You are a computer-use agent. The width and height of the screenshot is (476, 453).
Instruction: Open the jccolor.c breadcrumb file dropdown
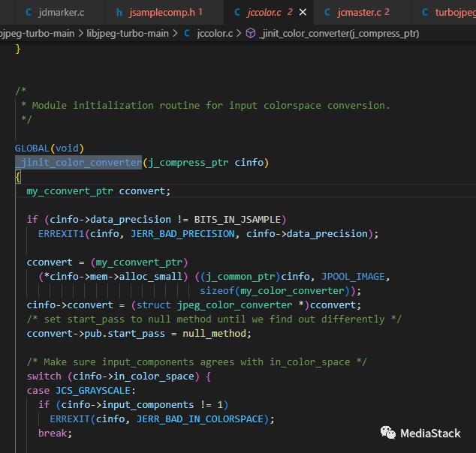tap(215, 33)
